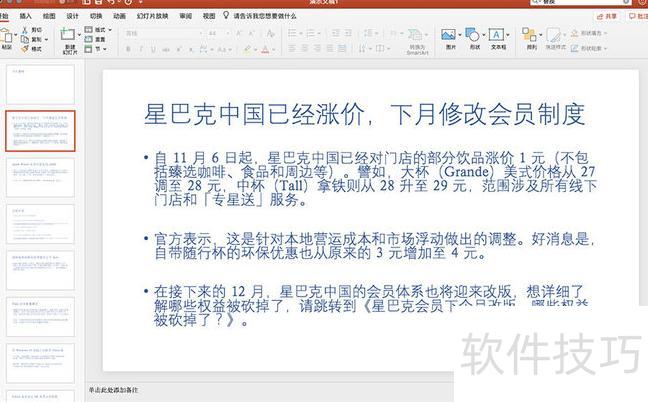Image resolution: width=648 pixels, height=402 pixels.
Task: Click the 转换为 SmartArt icon
Action: (415, 35)
